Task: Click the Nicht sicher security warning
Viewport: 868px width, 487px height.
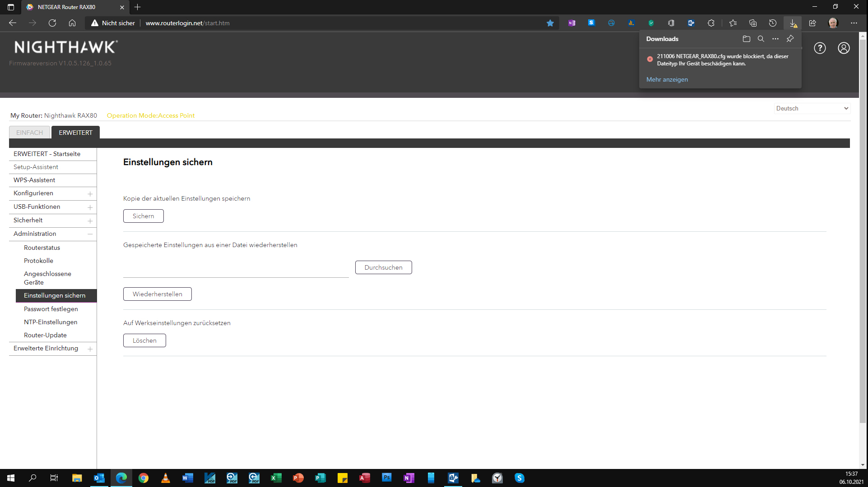Action: [x=113, y=23]
